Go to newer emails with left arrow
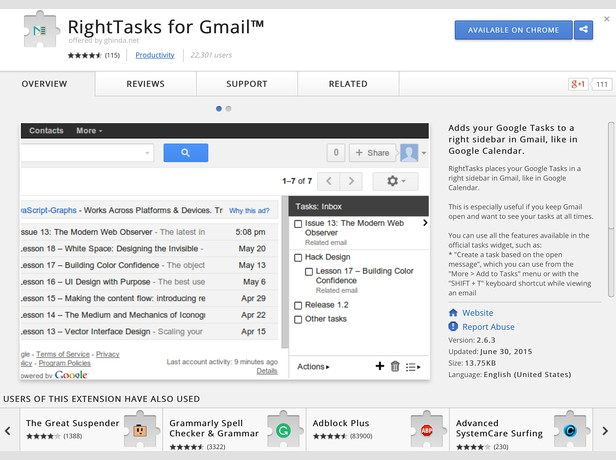 click(x=329, y=181)
